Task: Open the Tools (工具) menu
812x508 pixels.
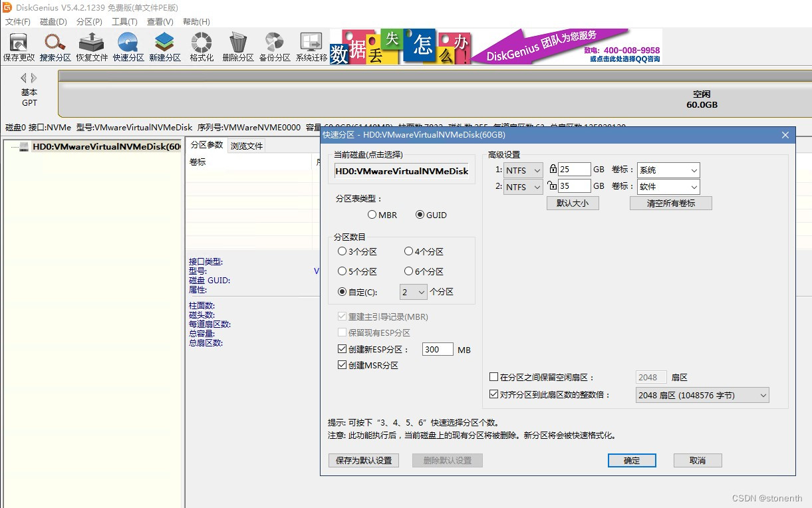Action: (x=124, y=22)
